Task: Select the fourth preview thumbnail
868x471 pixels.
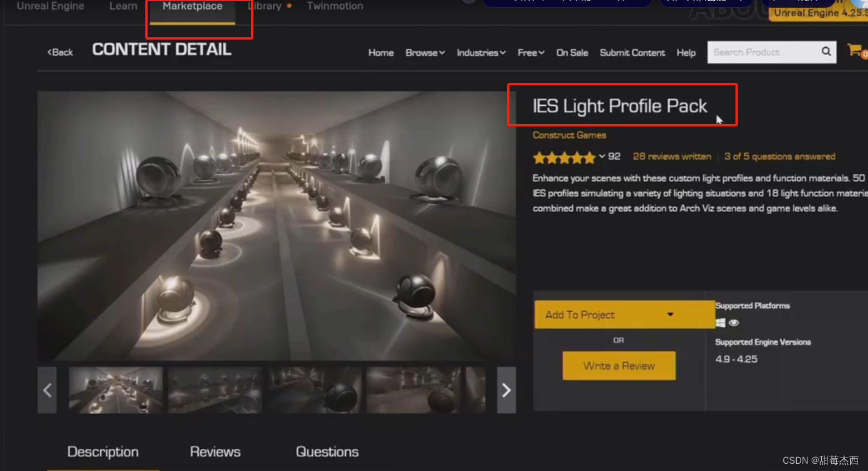Action: 414,390
